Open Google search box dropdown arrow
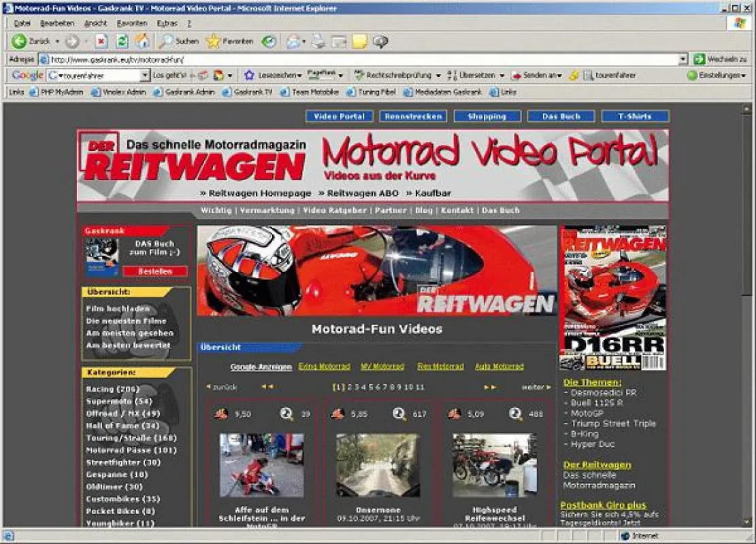Screen dimensions: 756x544 pyautogui.click(x=145, y=75)
